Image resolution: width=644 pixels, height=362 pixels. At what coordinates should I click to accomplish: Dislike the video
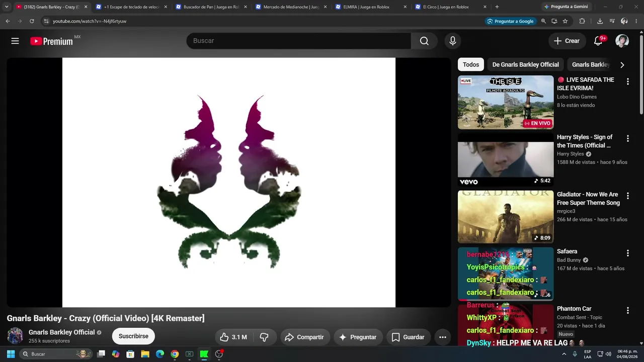pyautogui.click(x=264, y=337)
